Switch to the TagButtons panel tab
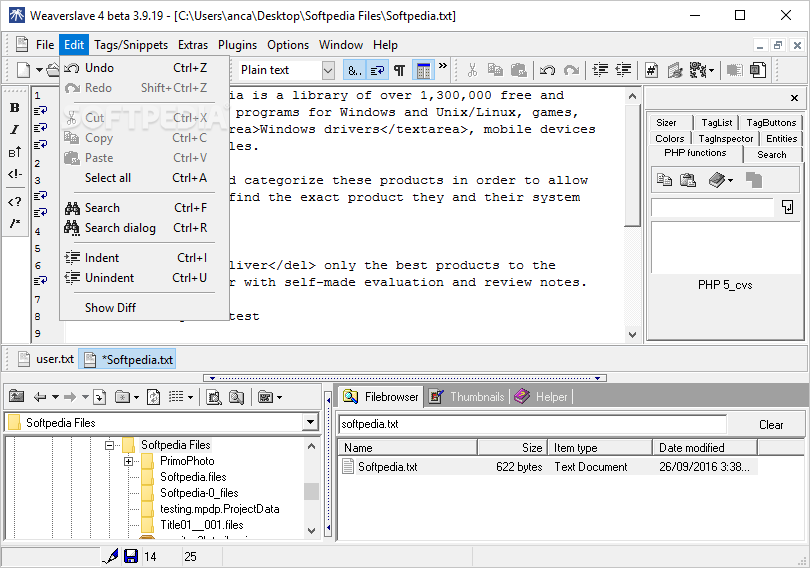The height and width of the screenshot is (568, 810). pyautogui.click(x=771, y=122)
